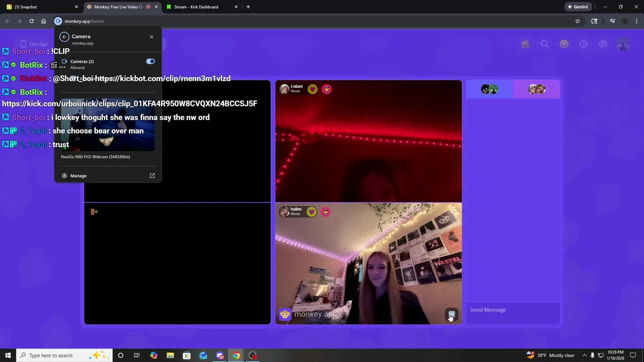The height and width of the screenshot is (362, 644).
Task: Open the Monkey search icon
Action: point(544,44)
